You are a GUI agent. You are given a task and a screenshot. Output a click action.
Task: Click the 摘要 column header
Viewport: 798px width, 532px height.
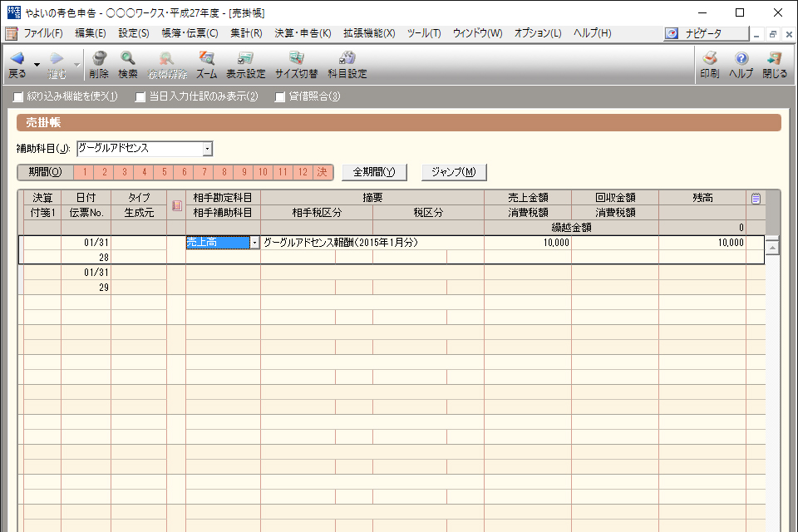pyautogui.click(x=372, y=198)
